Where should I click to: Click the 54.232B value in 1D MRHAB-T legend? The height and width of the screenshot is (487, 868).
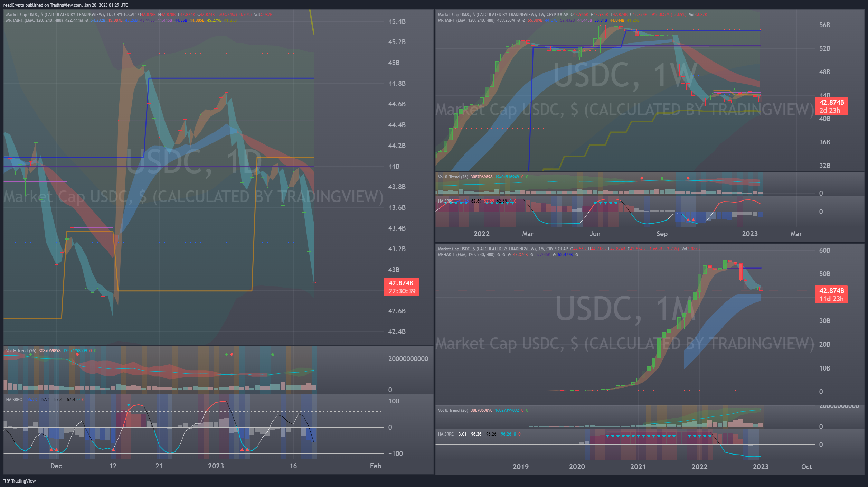tap(98, 20)
